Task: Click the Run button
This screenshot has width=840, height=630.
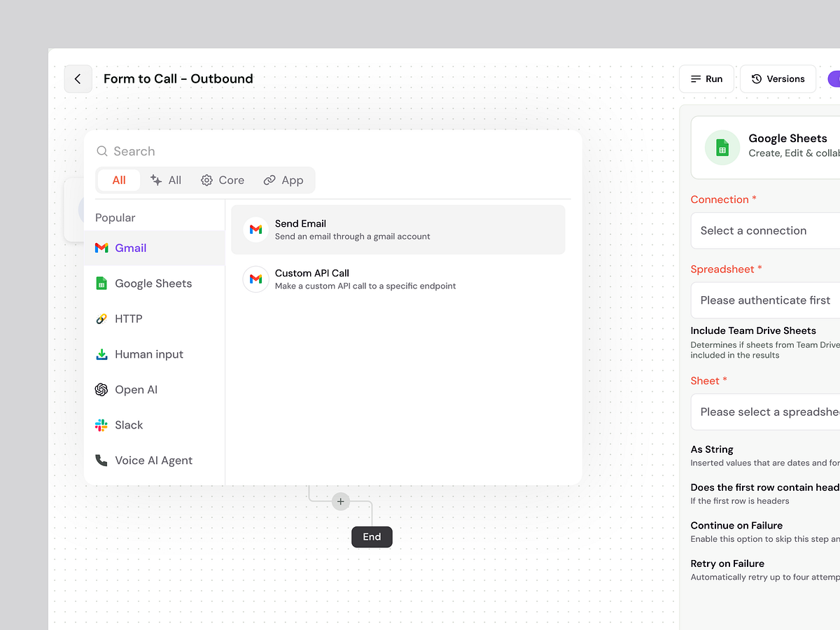Action: pos(706,79)
